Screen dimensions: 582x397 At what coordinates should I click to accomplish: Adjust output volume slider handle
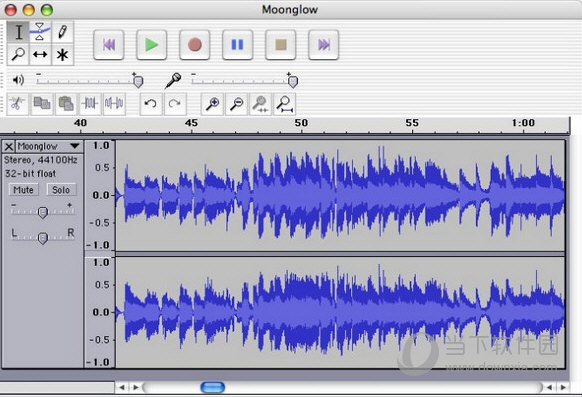(138, 81)
